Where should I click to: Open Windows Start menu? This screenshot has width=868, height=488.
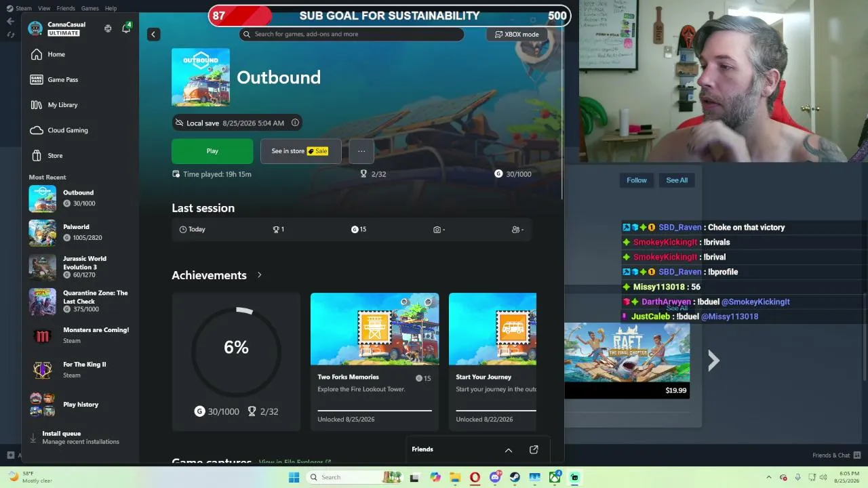tap(294, 477)
